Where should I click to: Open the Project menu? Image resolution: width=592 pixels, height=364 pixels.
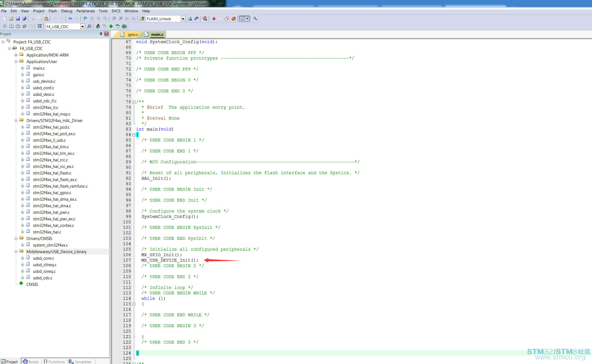click(39, 11)
